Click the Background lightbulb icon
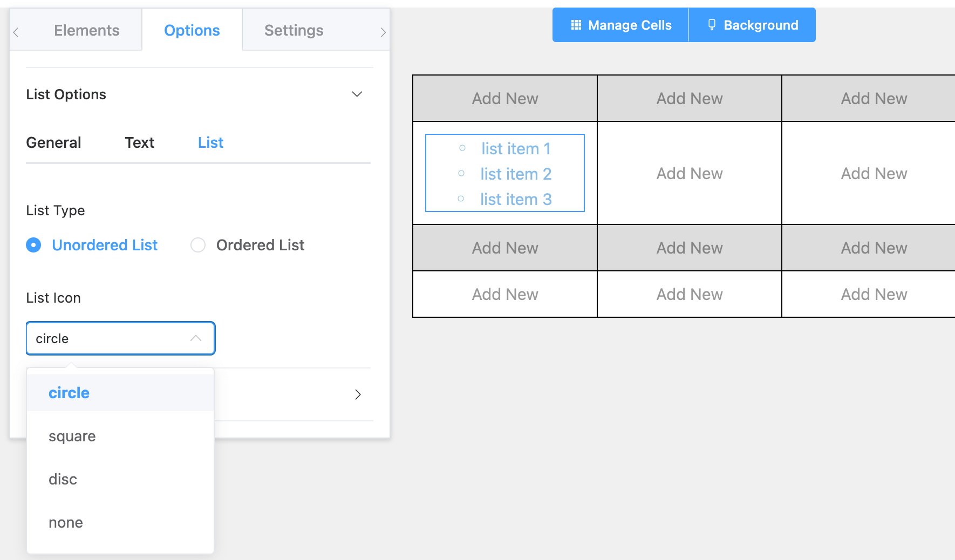Image resolution: width=955 pixels, height=560 pixels. 711,24
